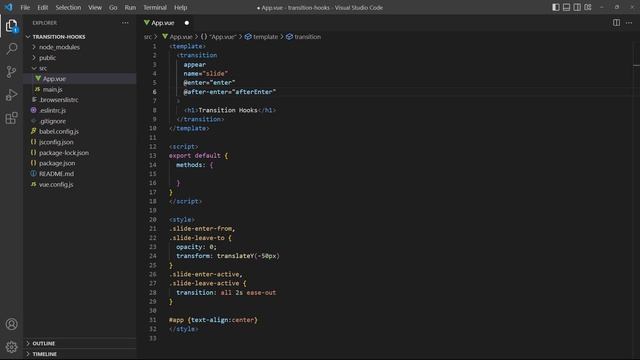Open the Accounts menu in the activity bar
The height and width of the screenshot is (360, 640).
point(11,324)
